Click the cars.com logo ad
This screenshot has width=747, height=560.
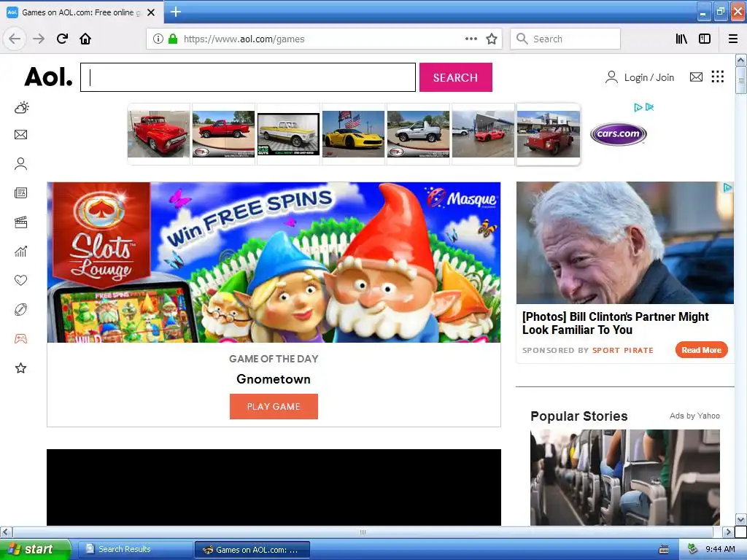[x=619, y=134]
